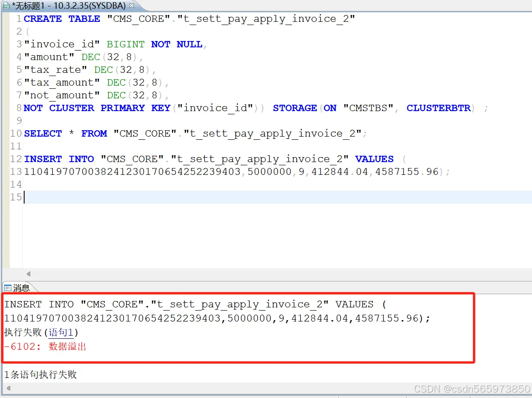Click the NULL keyword on line 3
This screenshot has height=398, width=532.
click(x=189, y=45)
